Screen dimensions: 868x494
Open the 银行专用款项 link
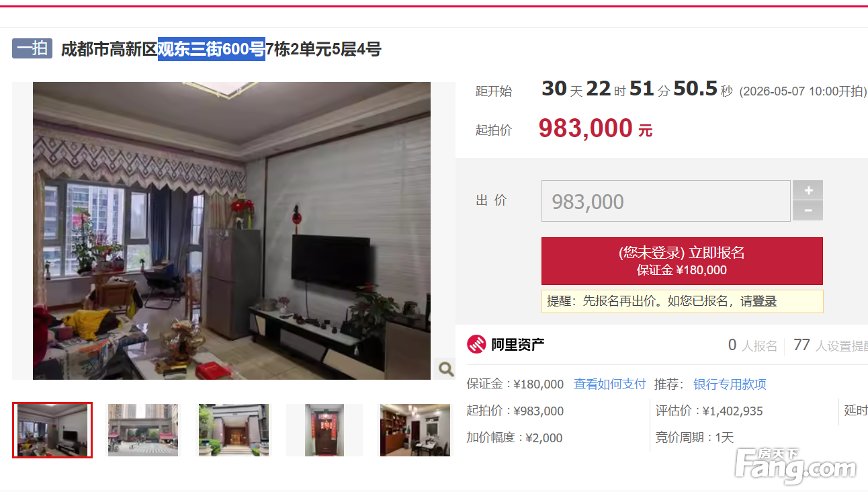(730, 384)
